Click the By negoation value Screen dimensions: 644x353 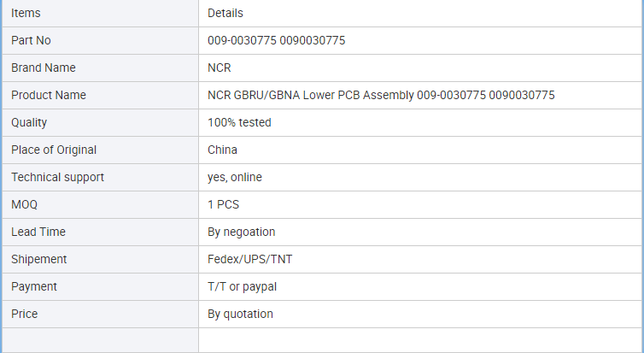(x=242, y=232)
